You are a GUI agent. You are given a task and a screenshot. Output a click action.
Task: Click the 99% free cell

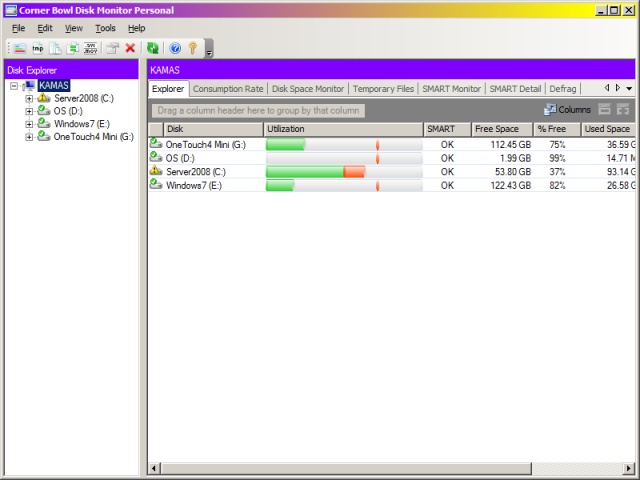pos(557,158)
